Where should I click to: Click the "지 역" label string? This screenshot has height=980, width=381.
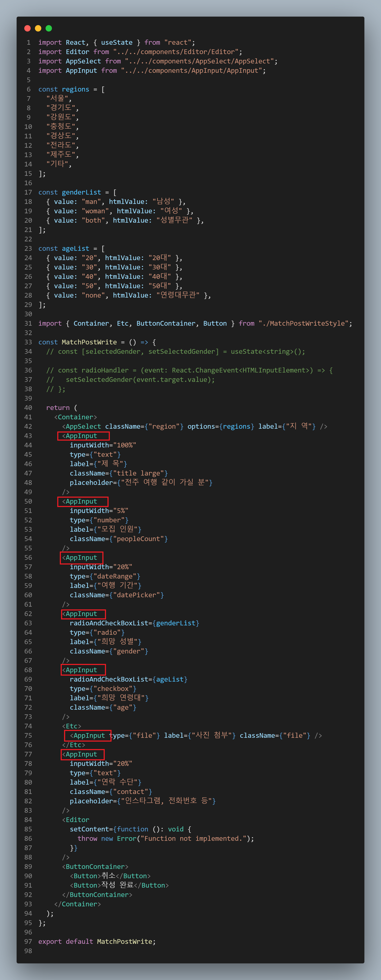(x=298, y=427)
